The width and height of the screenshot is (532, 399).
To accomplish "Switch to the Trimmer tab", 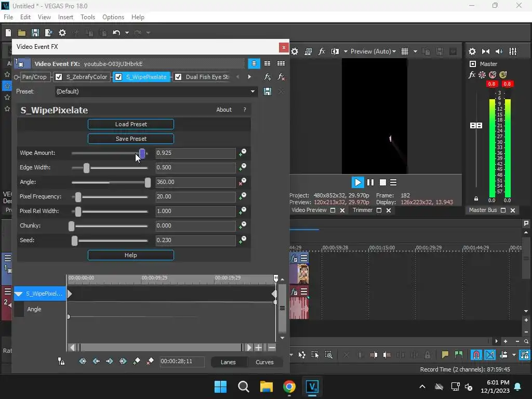I will point(362,210).
